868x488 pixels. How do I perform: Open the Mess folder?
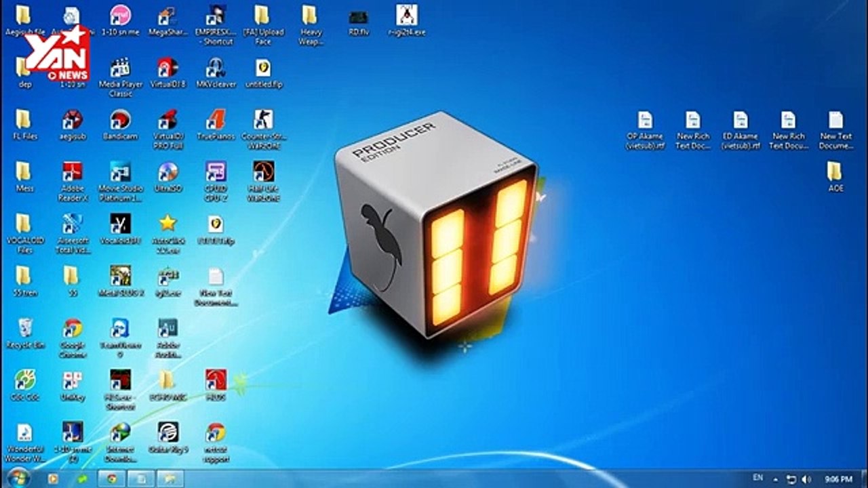(24, 177)
